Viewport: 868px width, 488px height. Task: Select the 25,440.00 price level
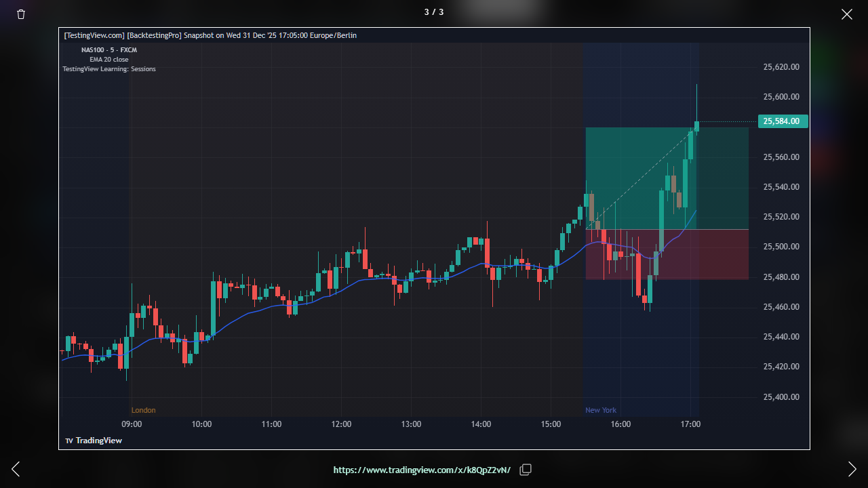[x=781, y=337]
